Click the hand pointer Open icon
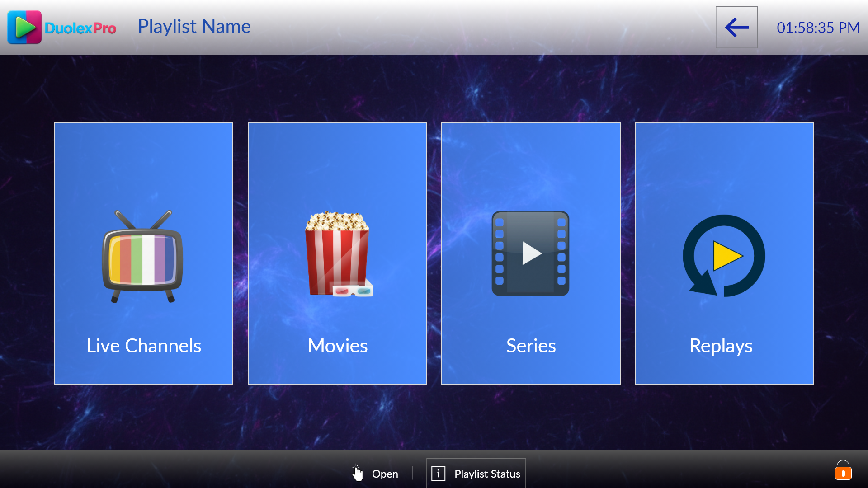This screenshot has width=868, height=488. tap(357, 473)
